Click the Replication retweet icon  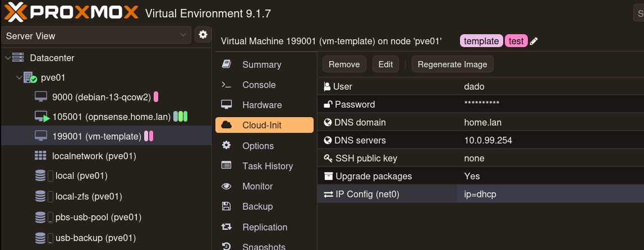tap(226, 226)
